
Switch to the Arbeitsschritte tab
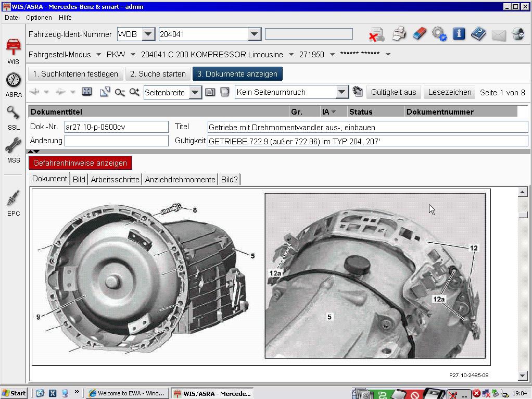(x=115, y=179)
